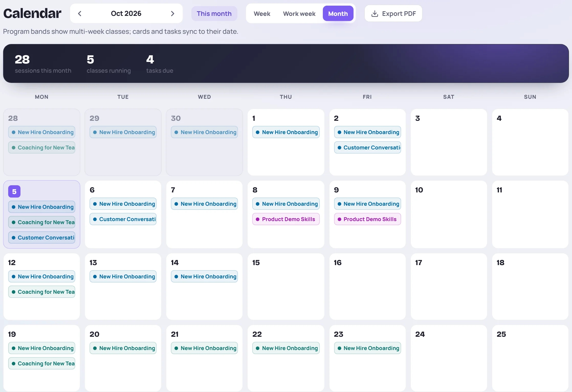Select day cell 10

449,214
